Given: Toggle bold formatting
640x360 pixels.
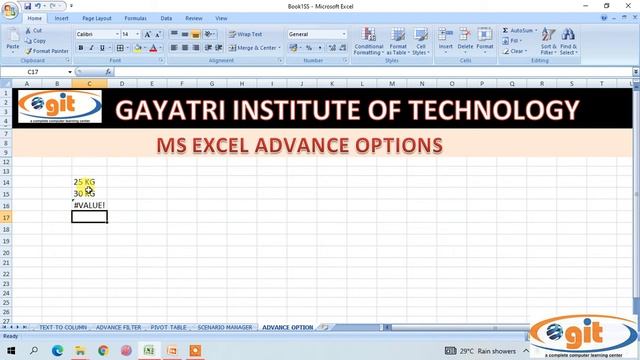Looking at the screenshot, I should click(81, 48).
